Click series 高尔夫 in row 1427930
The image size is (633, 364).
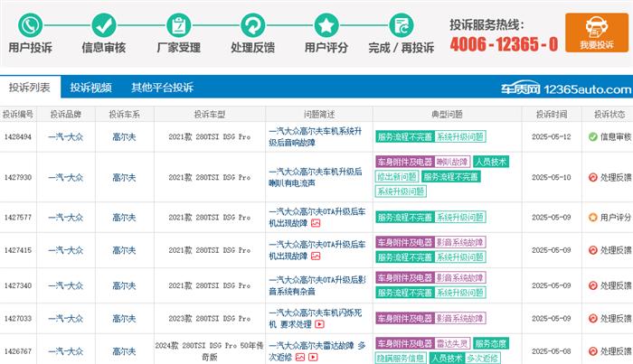[x=125, y=177]
